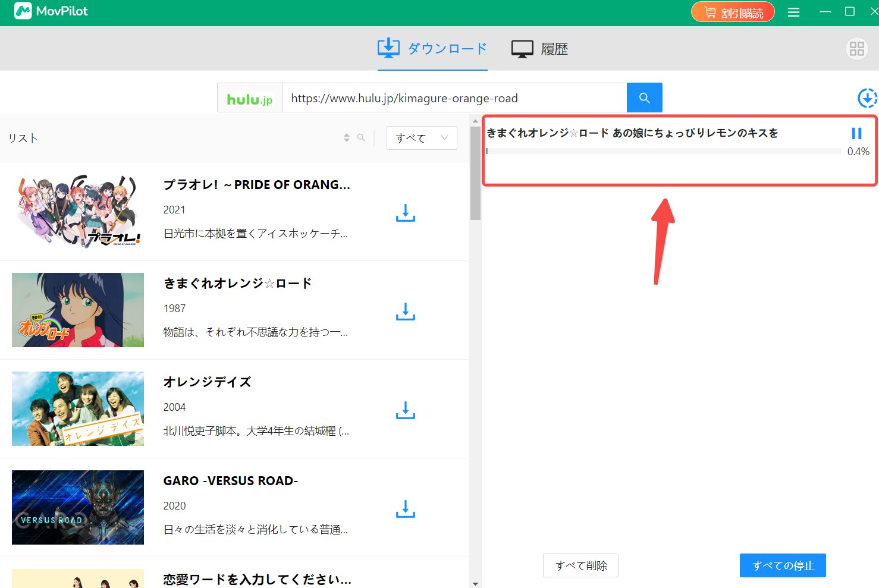Open the 割引購読 discount purchase button
The image size is (879, 588).
(x=733, y=12)
